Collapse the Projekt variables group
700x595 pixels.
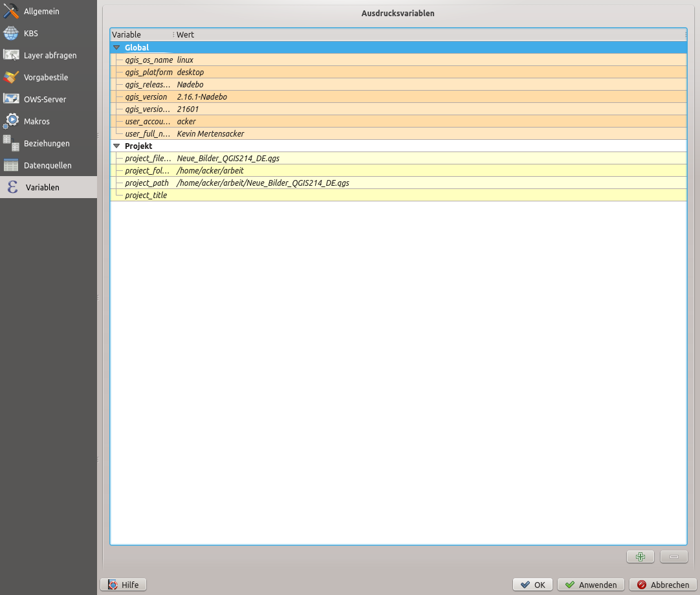click(116, 146)
